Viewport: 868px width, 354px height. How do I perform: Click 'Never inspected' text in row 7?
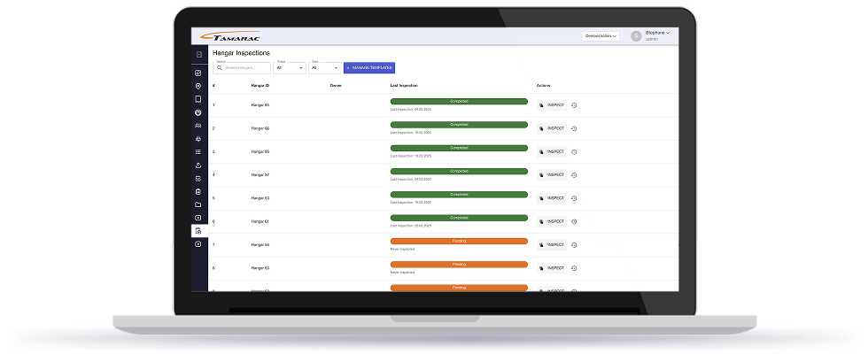(x=402, y=249)
